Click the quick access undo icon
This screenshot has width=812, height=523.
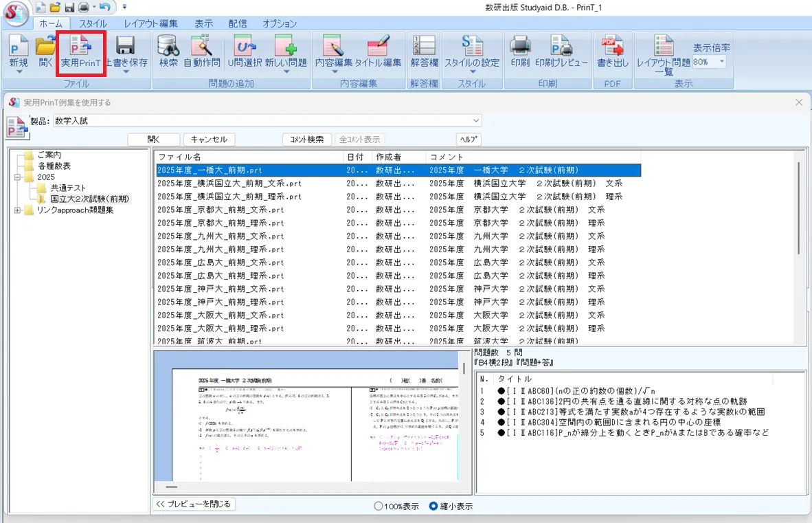coord(104,8)
